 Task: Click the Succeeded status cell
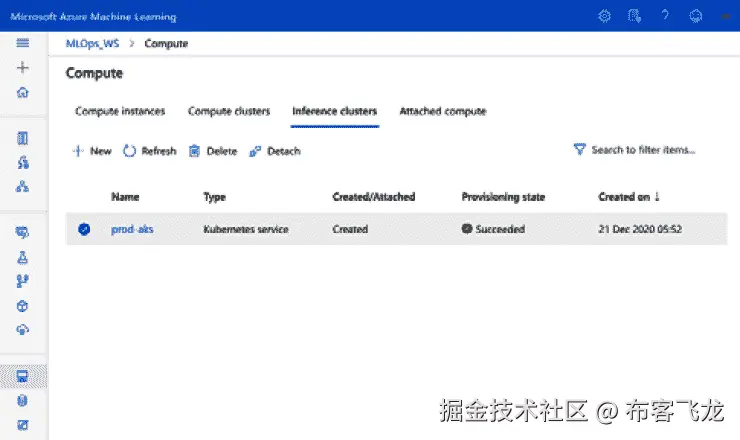tap(493, 229)
